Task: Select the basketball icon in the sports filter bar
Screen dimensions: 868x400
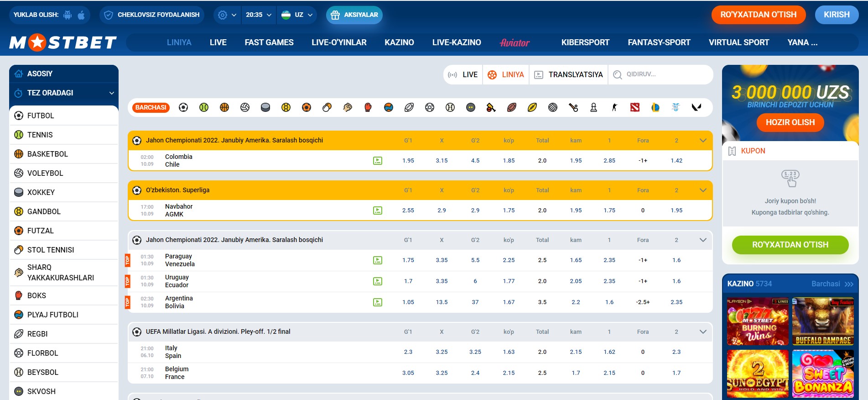Action: pos(224,107)
